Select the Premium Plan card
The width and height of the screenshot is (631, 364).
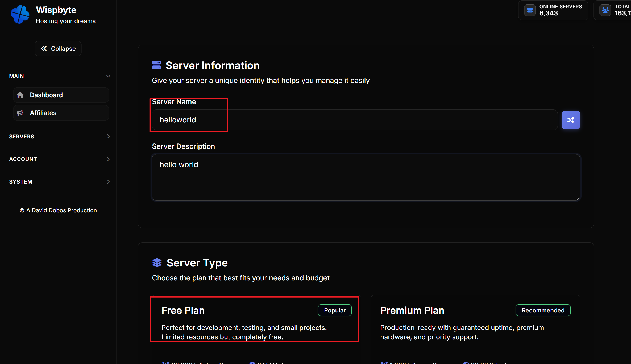point(475,329)
